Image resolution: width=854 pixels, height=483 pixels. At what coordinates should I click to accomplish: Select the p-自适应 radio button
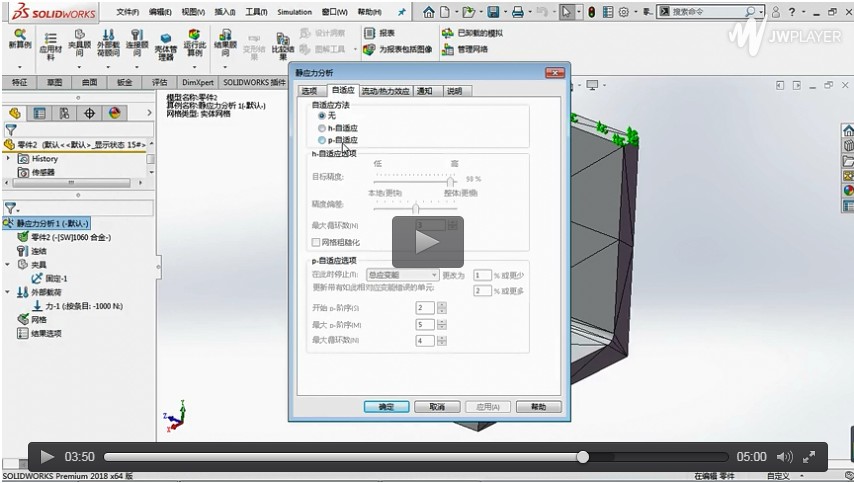(x=321, y=140)
